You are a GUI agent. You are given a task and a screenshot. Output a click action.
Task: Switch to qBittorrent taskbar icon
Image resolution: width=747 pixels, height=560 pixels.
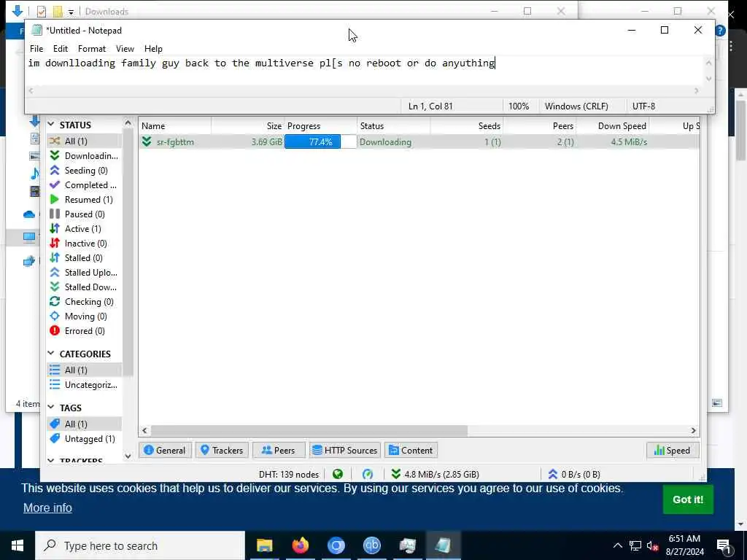pyautogui.click(x=371, y=545)
